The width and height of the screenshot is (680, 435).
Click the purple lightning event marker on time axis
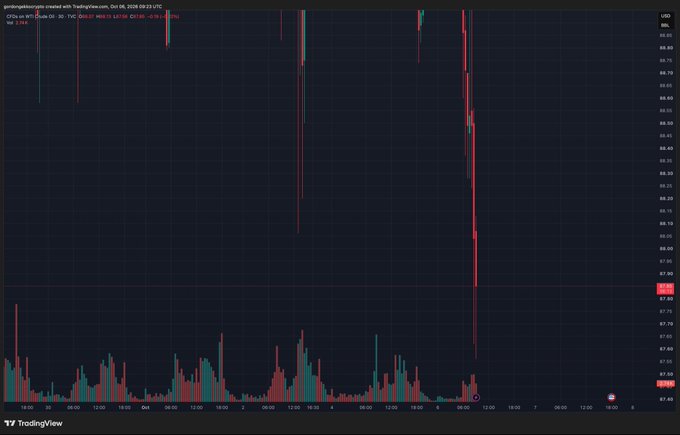click(x=476, y=397)
